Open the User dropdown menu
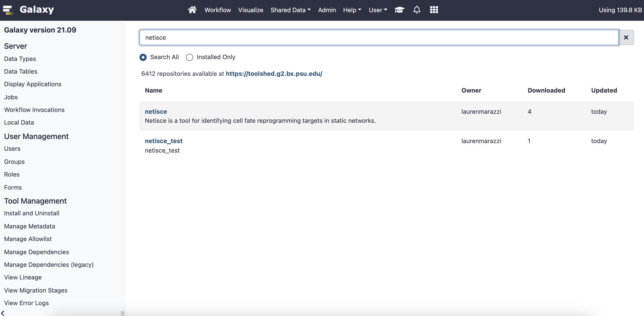Image resolution: width=644 pixels, height=316 pixels. click(378, 10)
